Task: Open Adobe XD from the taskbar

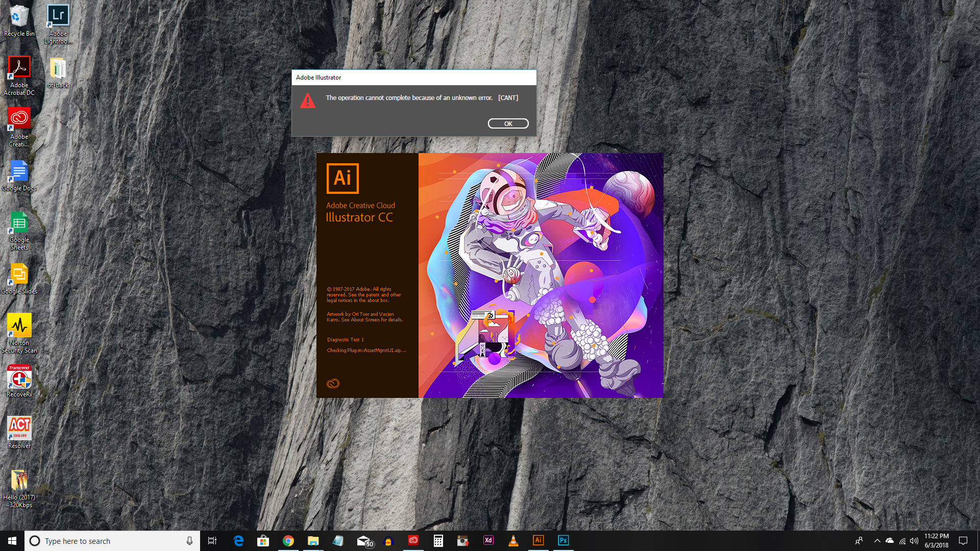Action: click(488, 540)
